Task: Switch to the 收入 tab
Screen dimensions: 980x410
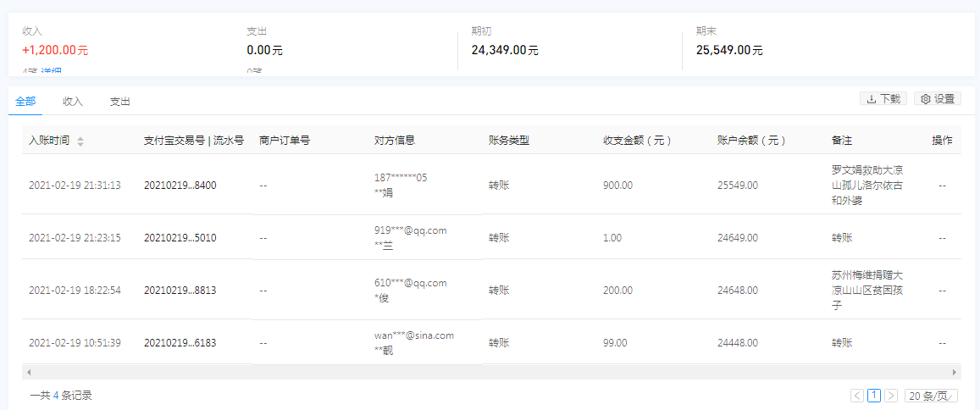Action: (73, 102)
